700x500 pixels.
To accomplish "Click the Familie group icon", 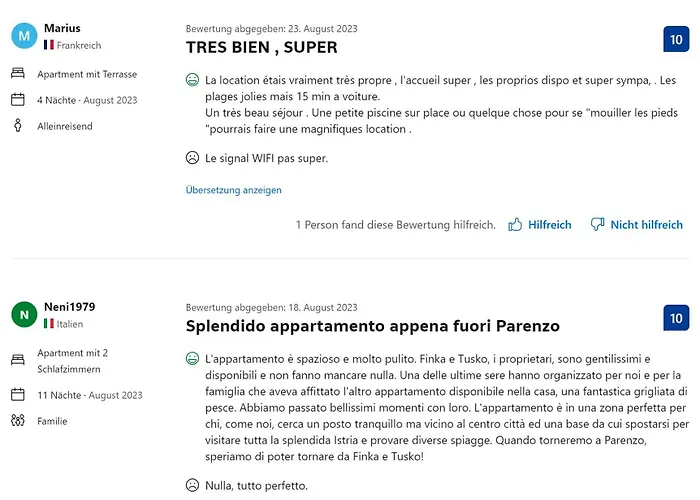I will click(x=17, y=421).
